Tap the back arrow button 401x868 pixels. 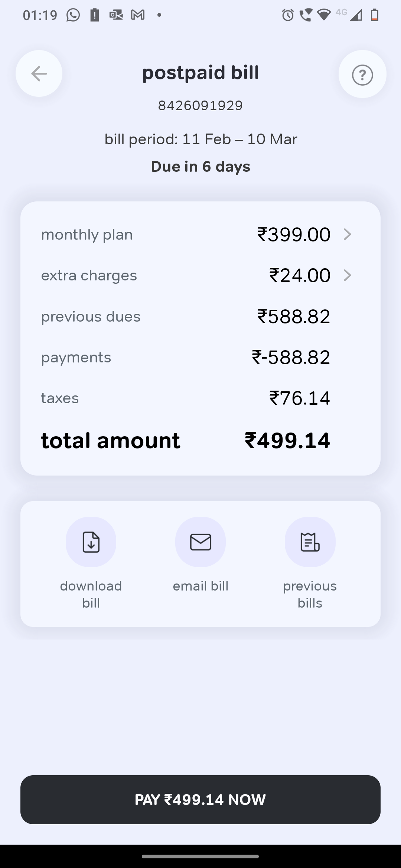tap(39, 73)
